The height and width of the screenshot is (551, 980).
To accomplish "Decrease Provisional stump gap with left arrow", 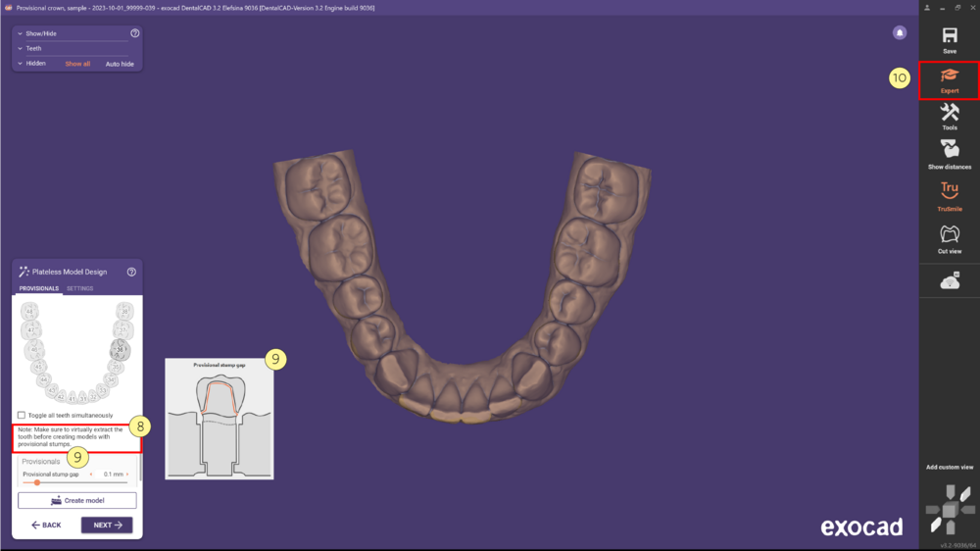I will coord(91,475).
